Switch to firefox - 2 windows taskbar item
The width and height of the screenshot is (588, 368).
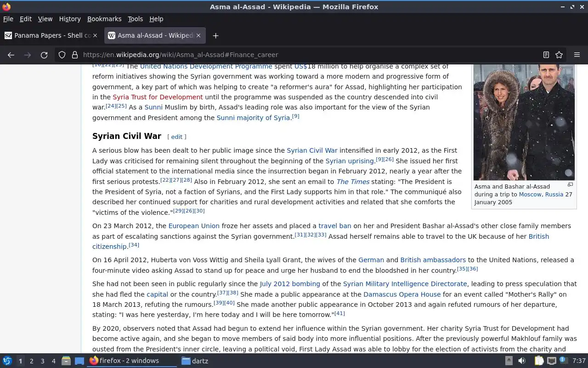132,361
